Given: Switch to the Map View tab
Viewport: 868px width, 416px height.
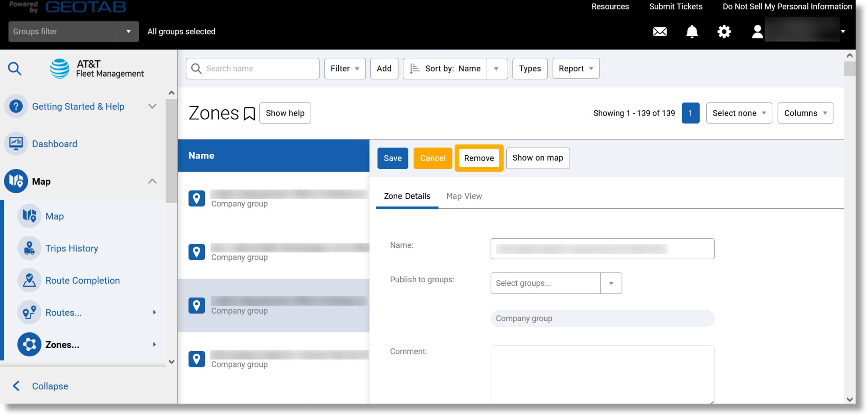Looking at the screenshot, I should click(464, 196).
